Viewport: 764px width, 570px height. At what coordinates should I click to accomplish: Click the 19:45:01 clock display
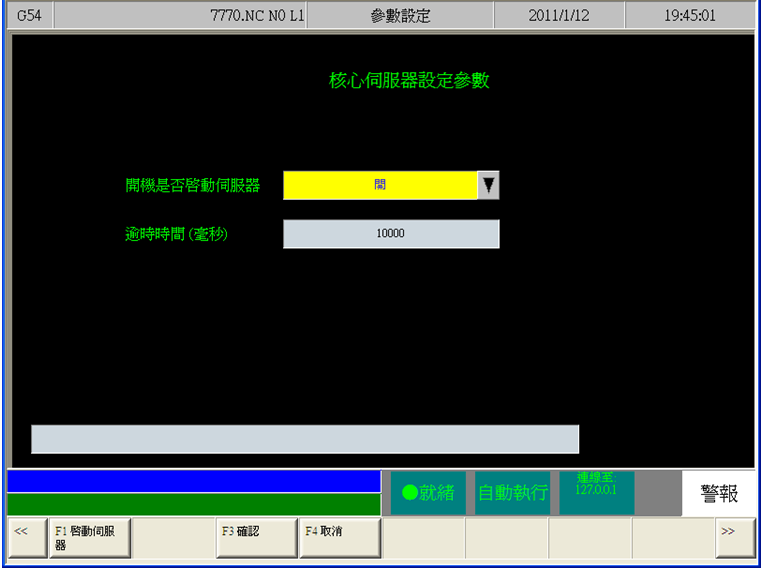[x=689, y=16]
